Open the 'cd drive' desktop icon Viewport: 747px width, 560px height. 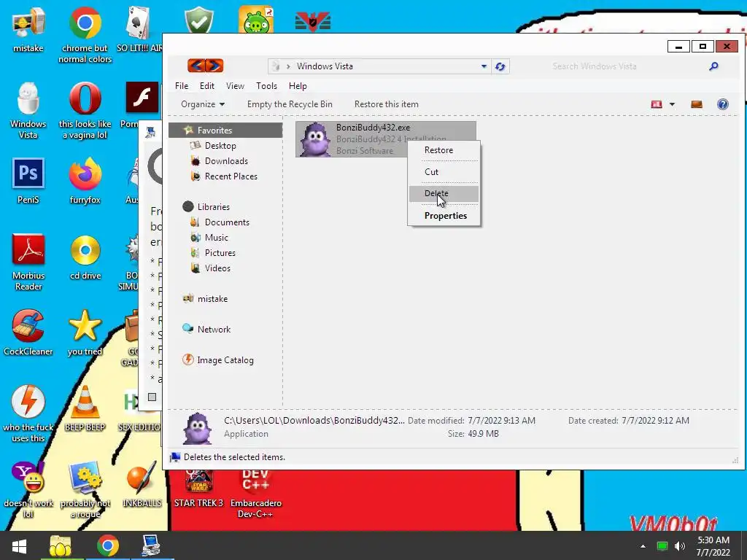click(85, 257)
